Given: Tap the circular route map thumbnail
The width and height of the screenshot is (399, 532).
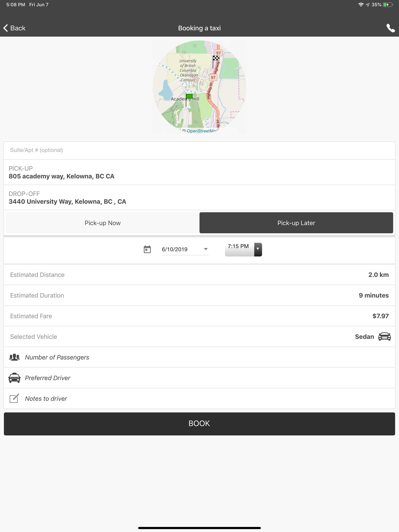Looking at the screenshot, I should pos(199,87).
